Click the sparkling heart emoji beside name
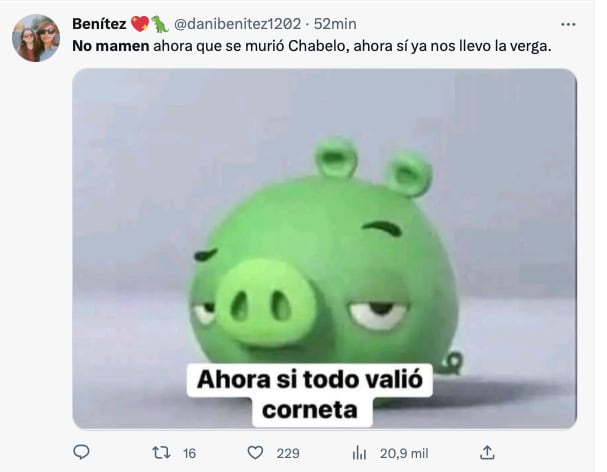Screen dimensions: 607x472 (140, 24)
